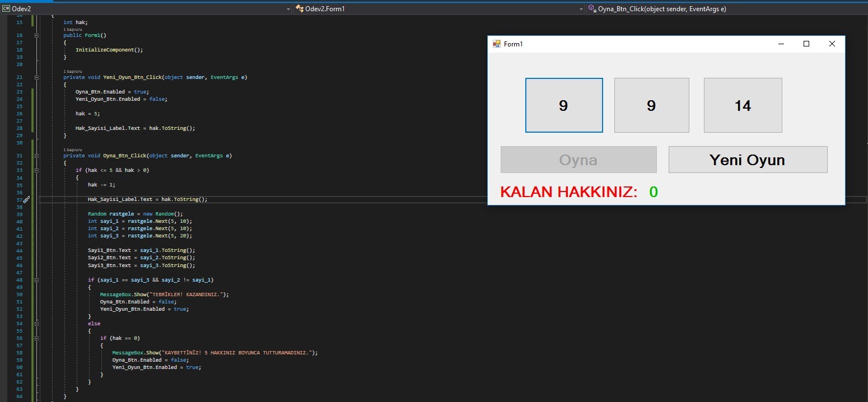Click 'Oyna_Btn.Enabled = false;' on line 59

tap(151, 360)
